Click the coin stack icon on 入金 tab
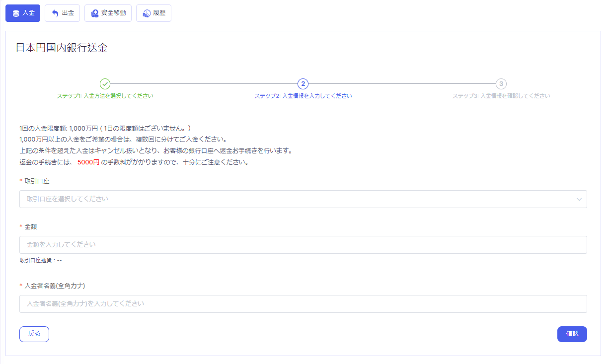 (16, 13)
